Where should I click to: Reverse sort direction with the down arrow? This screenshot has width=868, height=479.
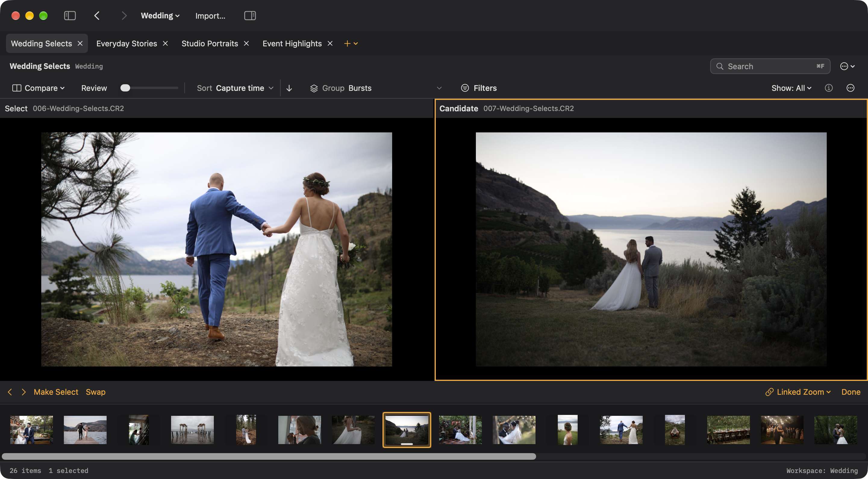click(x=289, y=88)
